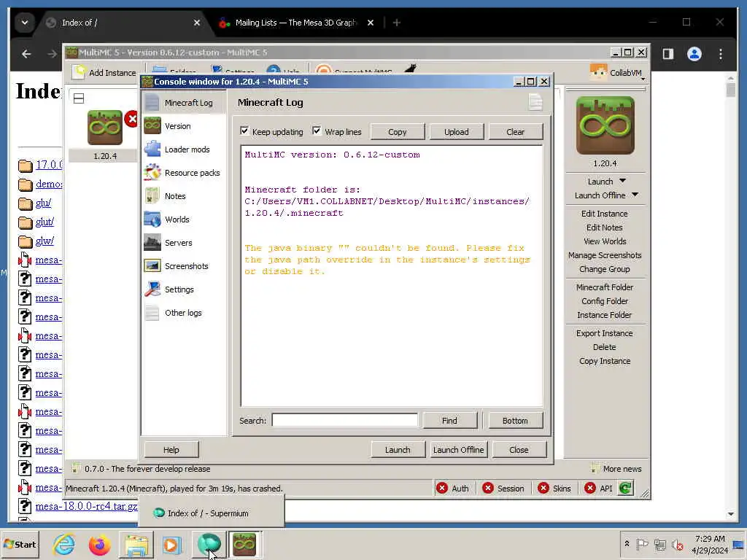Click Edit Instance in side panel
Screen dimensions: 747x560
click(605, 214)
